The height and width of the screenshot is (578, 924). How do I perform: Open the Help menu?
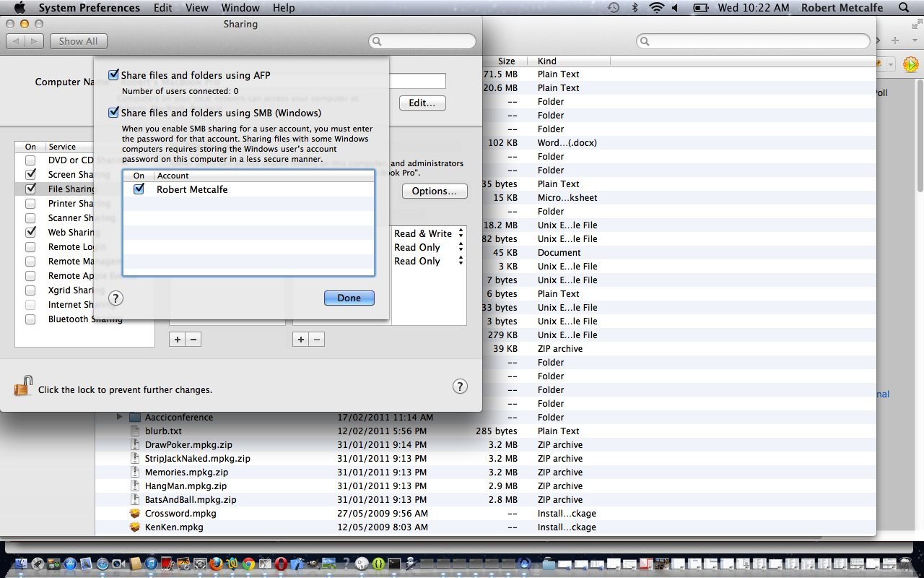click(284, 8)
